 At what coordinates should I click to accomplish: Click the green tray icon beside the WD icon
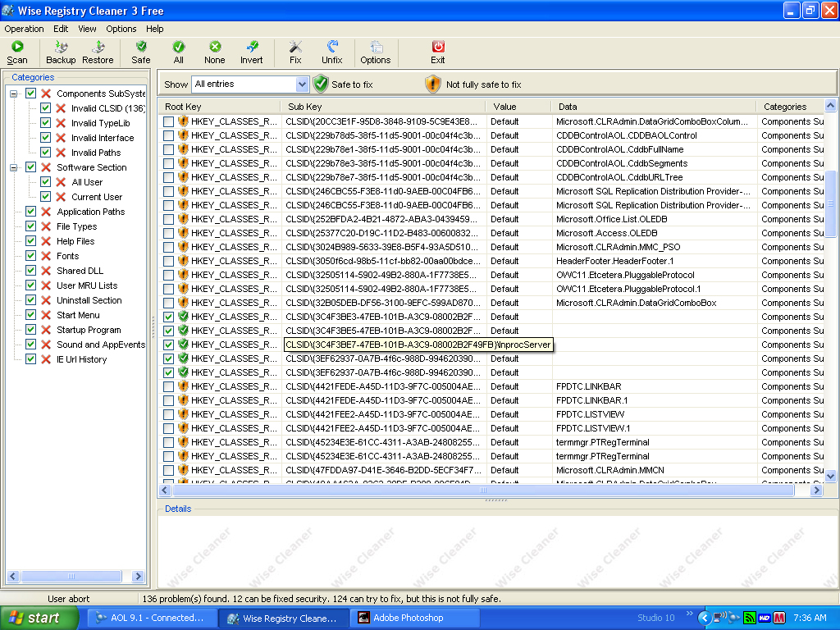tap(750, 618)
